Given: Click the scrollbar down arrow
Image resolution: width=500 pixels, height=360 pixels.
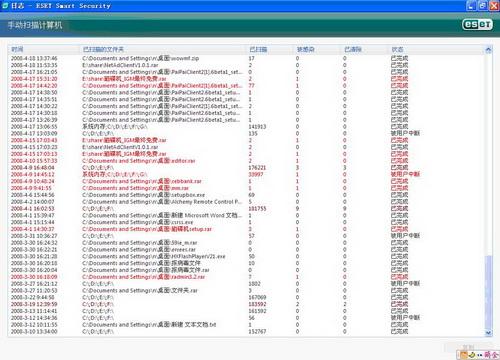Looking at the screenshot, I should click(x=488, y=333).
